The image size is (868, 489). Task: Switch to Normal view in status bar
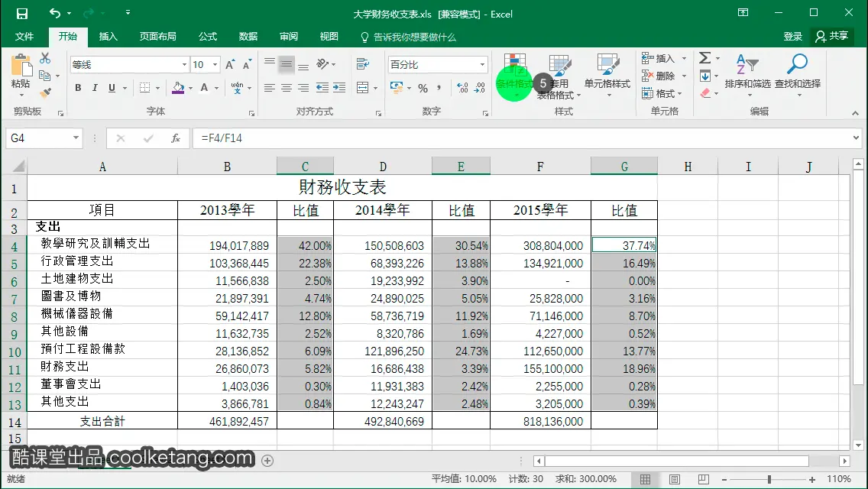point(646,479)
